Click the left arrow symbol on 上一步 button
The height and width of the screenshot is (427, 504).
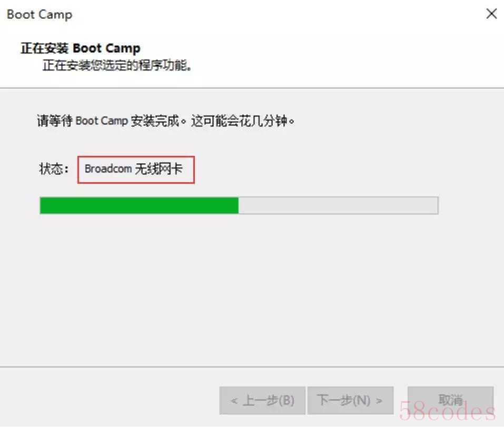(x=234, y=401)
